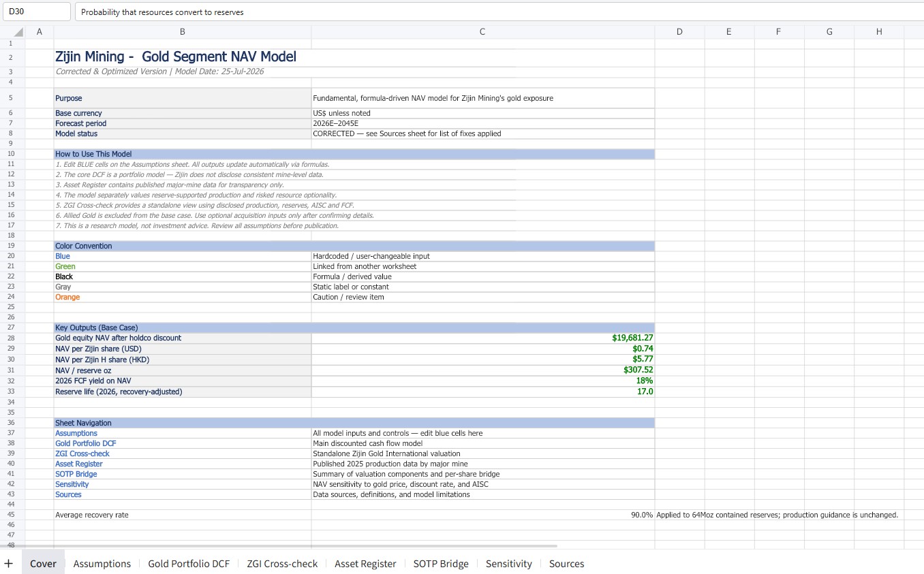This screenshot has width=924, height=574.
Task: Click the "Purpose" label cell
Action: pyautogui.click(x=183, y=98)
